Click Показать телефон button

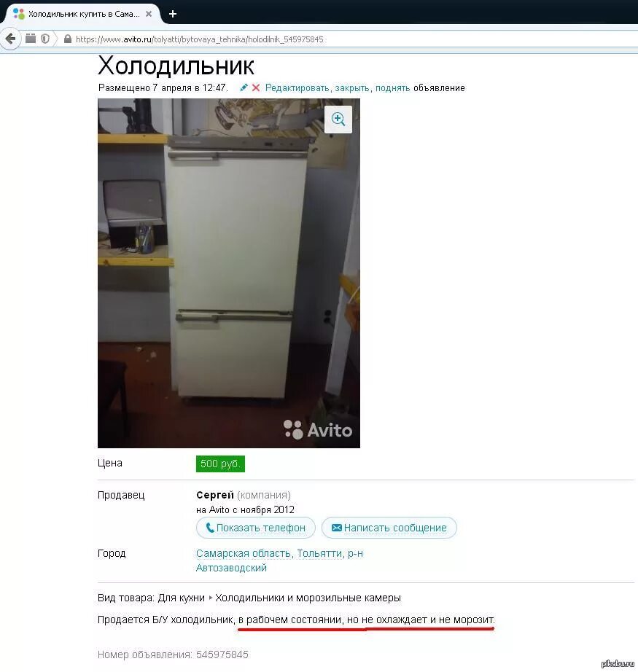[x=256, y=528]
